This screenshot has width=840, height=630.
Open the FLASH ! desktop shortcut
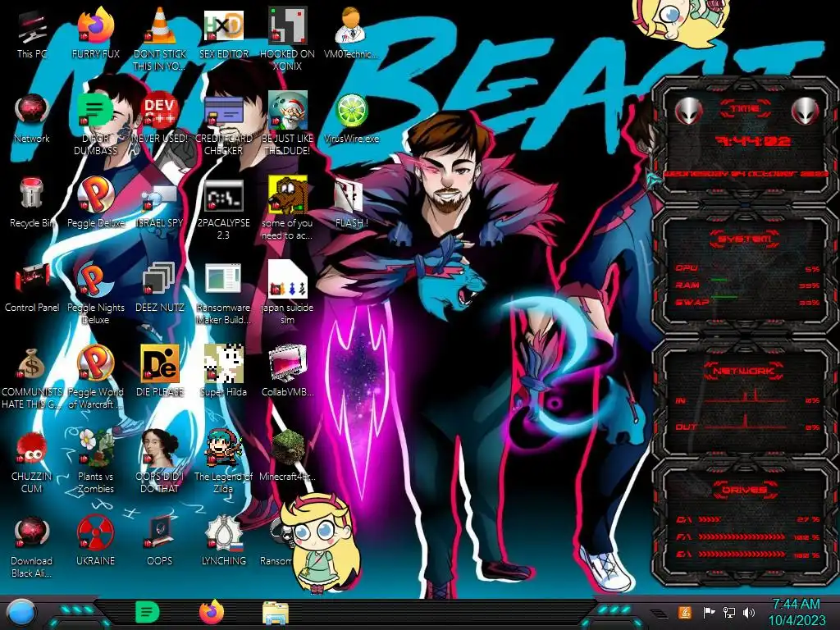[351, 203]
